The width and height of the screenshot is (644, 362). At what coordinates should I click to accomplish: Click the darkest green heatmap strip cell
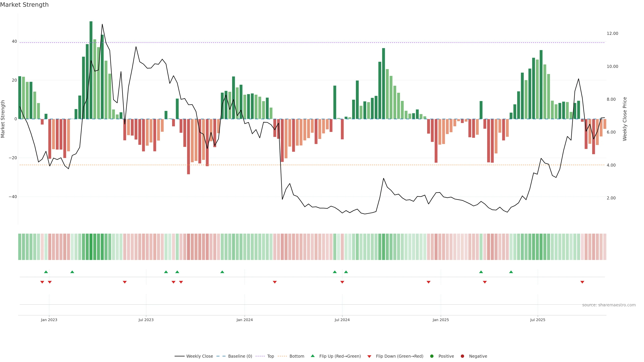pos(91,247)
